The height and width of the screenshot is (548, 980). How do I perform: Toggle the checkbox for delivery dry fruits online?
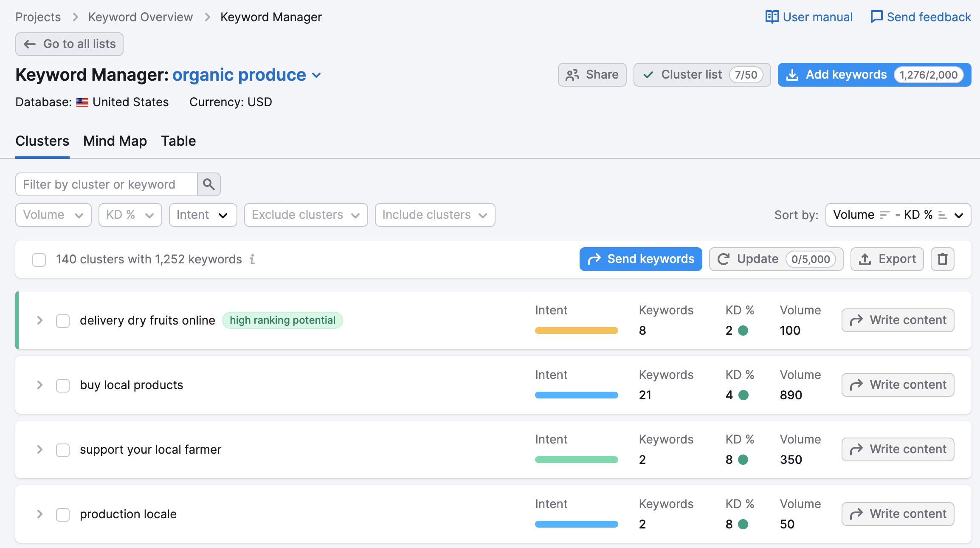point(62,320)
